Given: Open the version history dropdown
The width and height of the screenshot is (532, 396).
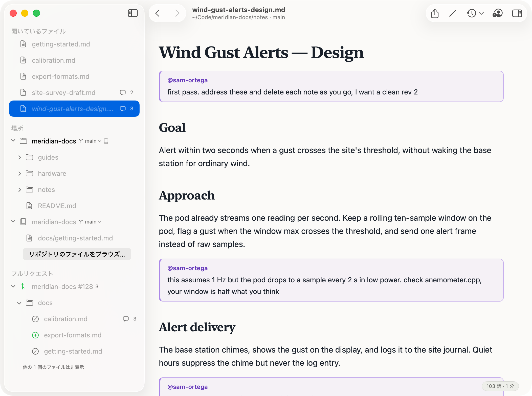Looking at the screenshot, I should click(475, 13).
